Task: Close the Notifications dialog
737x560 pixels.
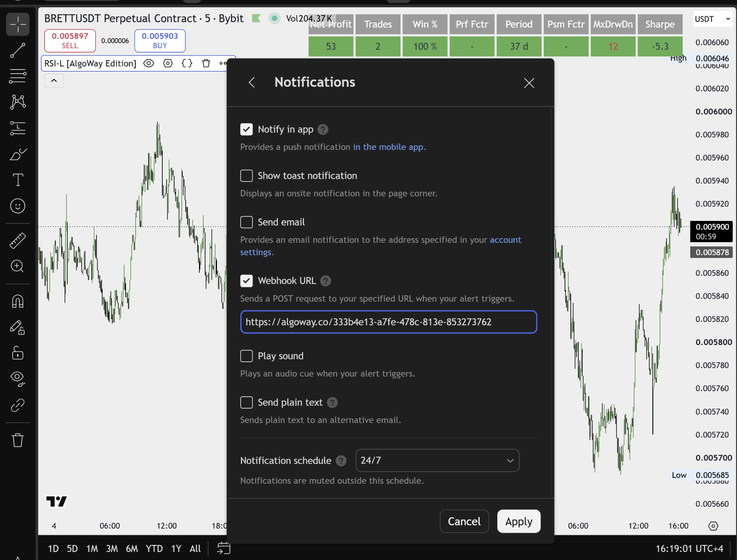Action: (x=529, y=83)
